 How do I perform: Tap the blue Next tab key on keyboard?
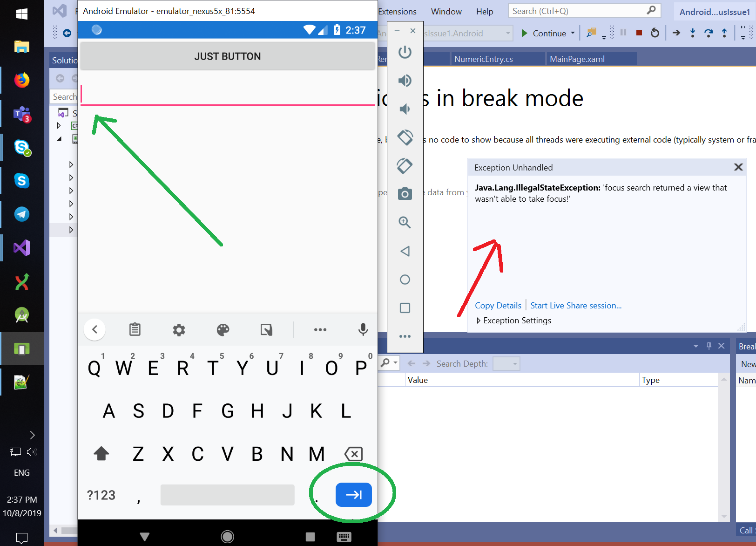(x=354, y=495)
